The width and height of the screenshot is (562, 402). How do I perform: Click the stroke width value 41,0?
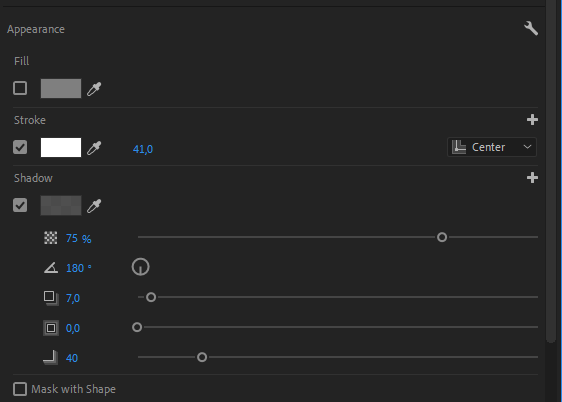click(x=143, y=149)
